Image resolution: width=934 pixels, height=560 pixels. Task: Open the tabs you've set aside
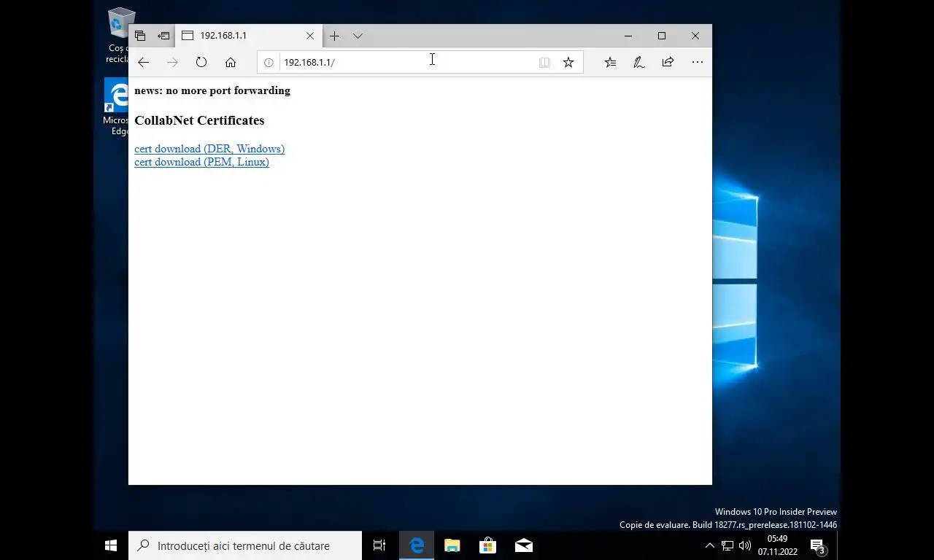pos(140,36)
